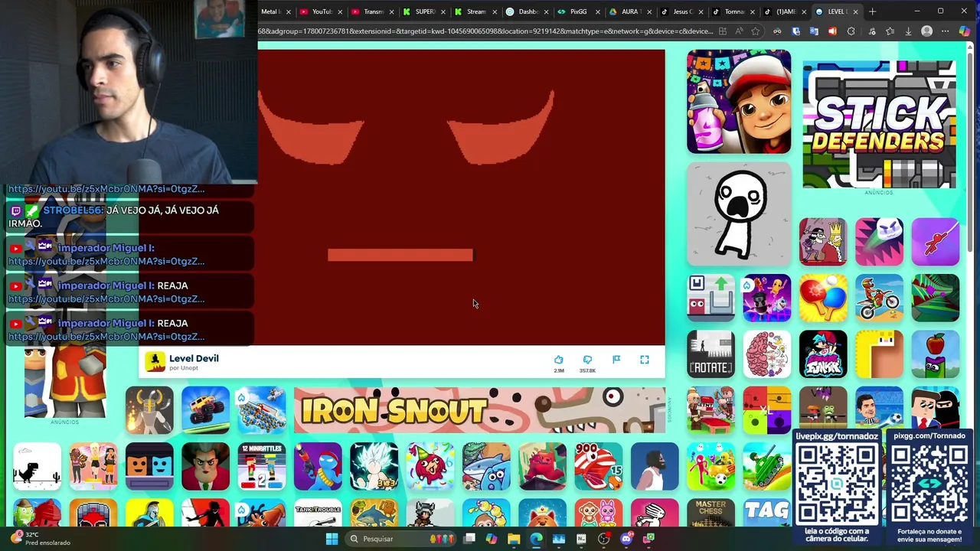The width and height of the screenshot is (980, 551).
Task: Click the first imperador Miguel I chat link
Action: (x=106, y=261)
